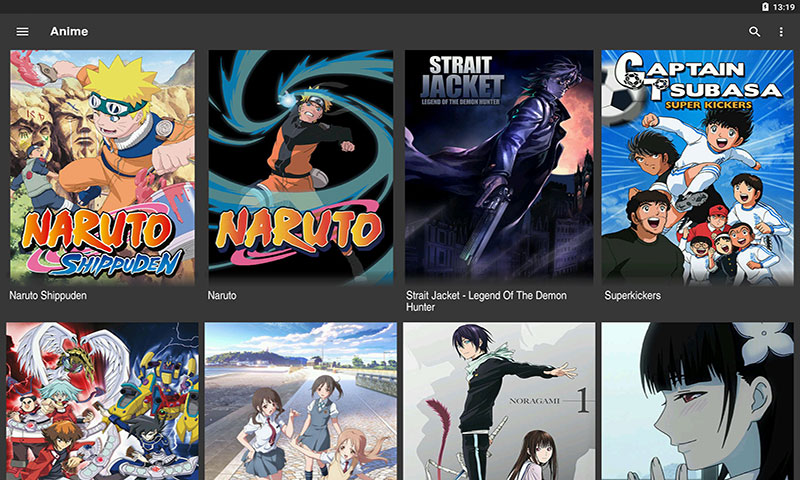
Task: Select the poster with winged monsters and robots
Action: [102, 401]
